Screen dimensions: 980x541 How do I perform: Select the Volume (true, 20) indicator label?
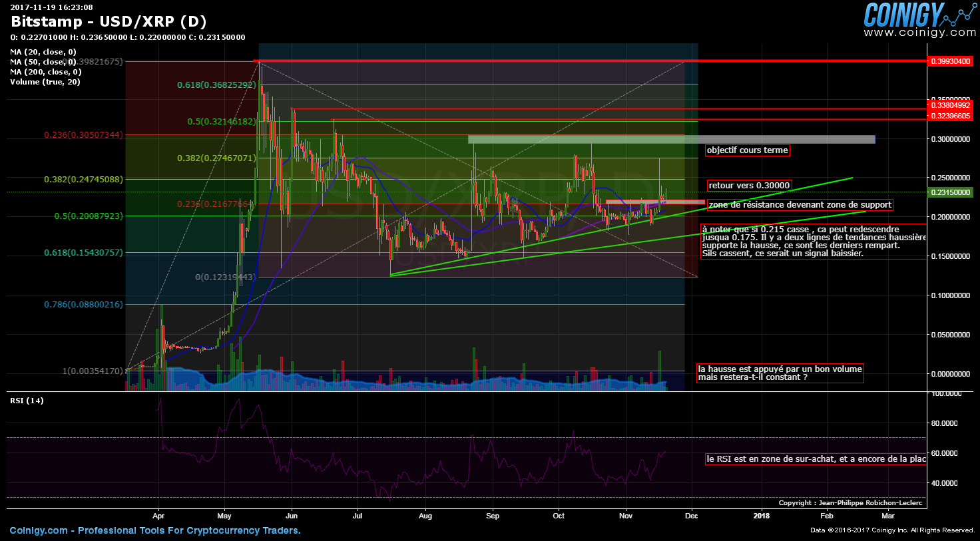45,82
